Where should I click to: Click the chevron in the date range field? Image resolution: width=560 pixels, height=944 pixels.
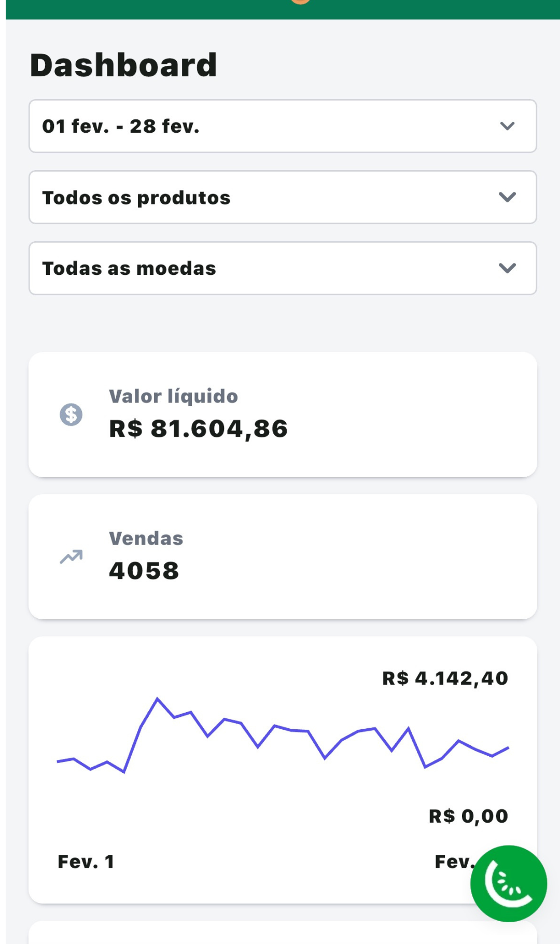tap(507, 126)
